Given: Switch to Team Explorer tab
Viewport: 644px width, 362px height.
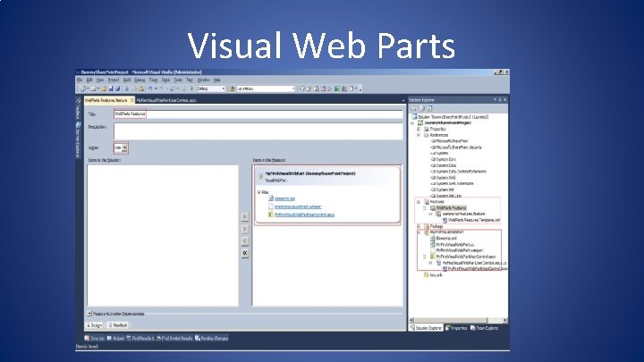Looking at the screenshot, I should click(484, 328).
